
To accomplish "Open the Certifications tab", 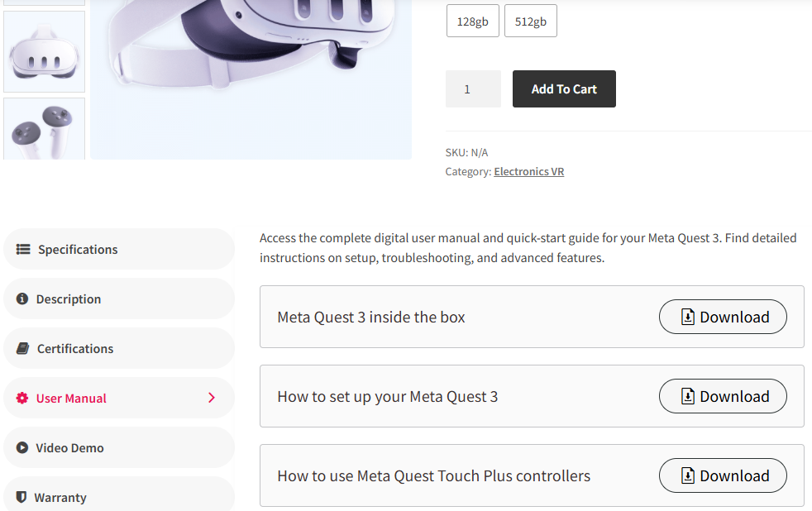I will pos(118,347).
